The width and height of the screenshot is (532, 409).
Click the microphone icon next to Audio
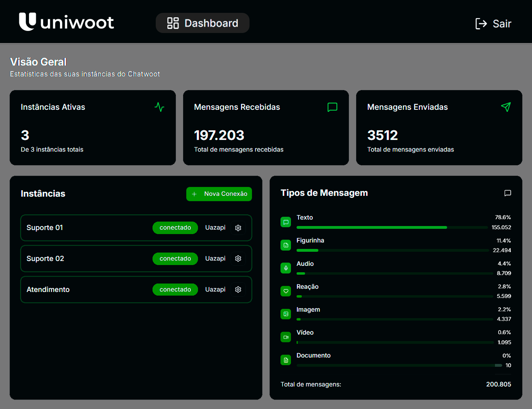(x=286, y=268)
